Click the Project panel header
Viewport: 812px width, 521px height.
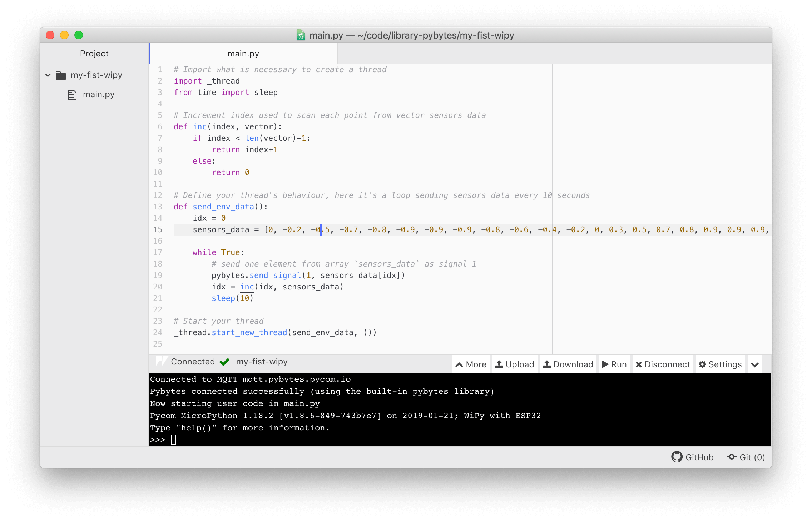pos(94,54)
